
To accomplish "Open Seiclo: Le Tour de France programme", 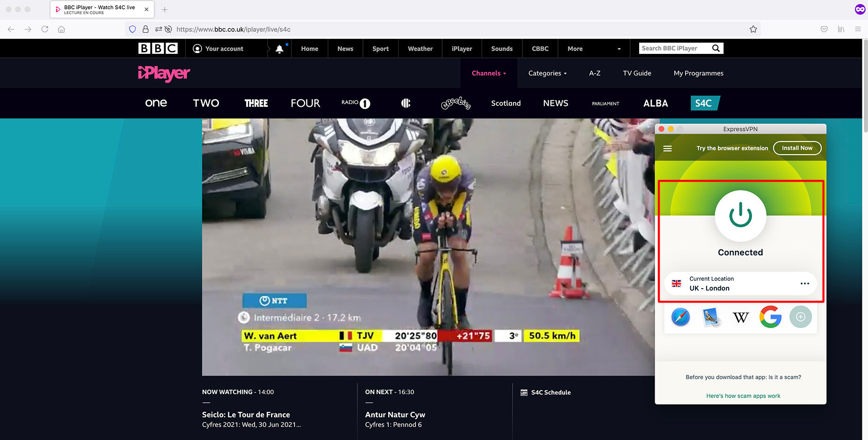I will coord(246,415).
